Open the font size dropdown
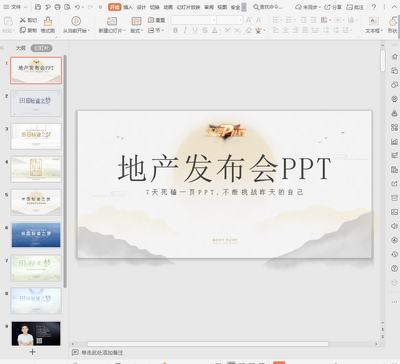 241,20
